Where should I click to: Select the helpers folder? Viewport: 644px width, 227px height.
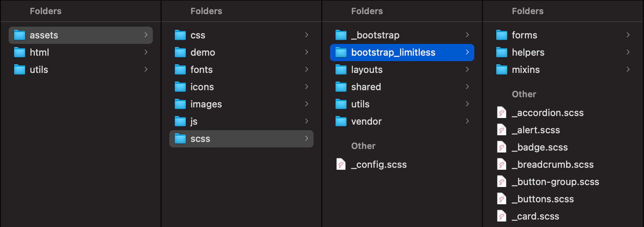tap(528, 53)
